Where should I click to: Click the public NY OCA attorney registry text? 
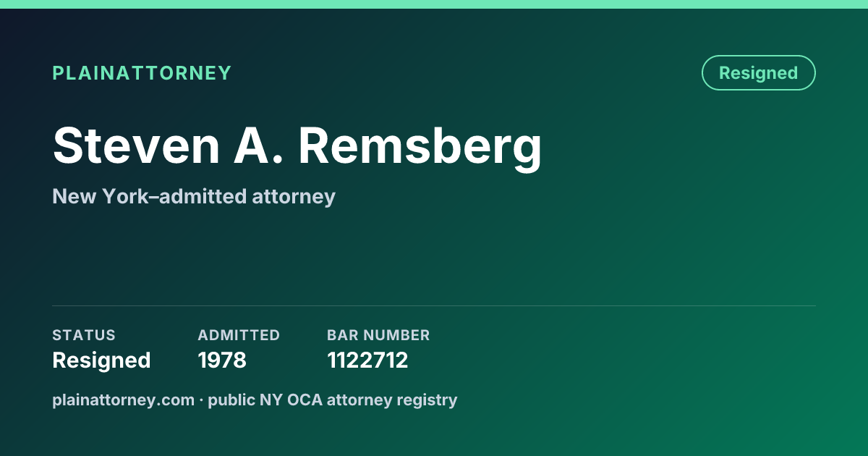(333, 400)
